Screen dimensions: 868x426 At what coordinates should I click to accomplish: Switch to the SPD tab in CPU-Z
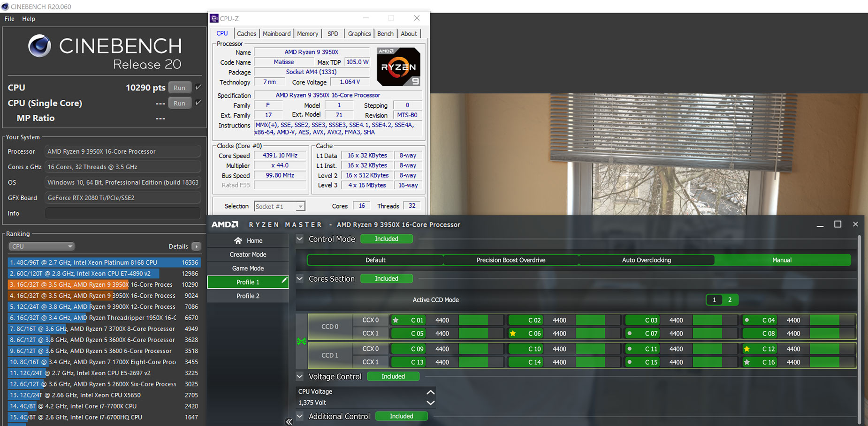(333, 34)
